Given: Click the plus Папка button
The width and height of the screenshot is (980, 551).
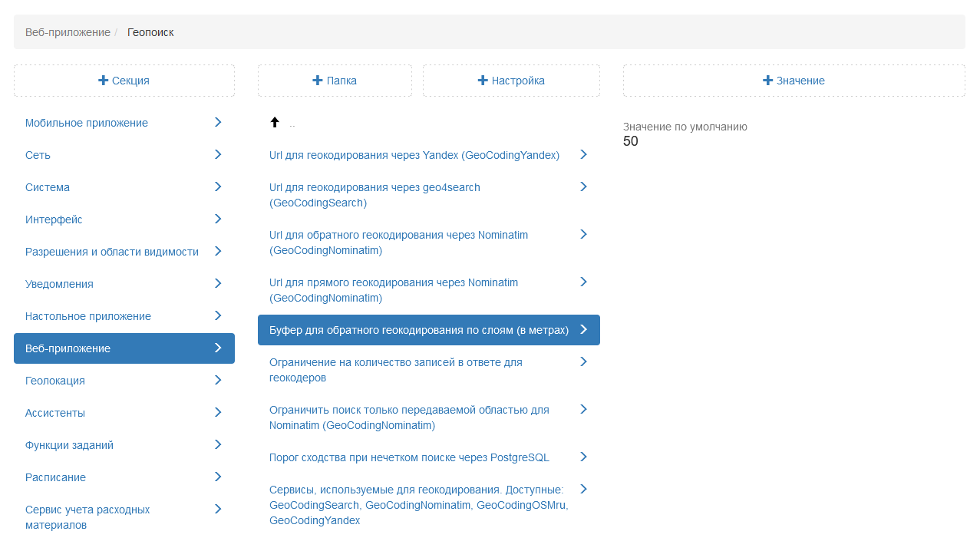Looking at the screenshot, I should [x=335, y=81].
